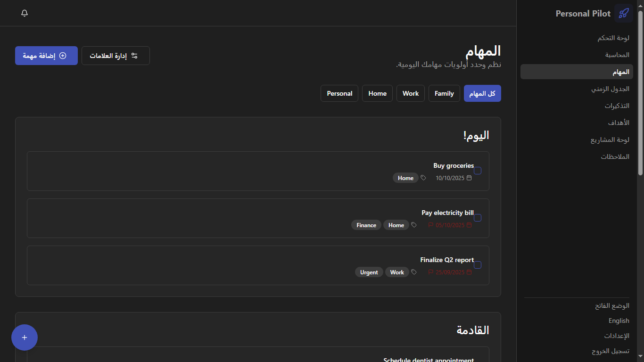The width and height of the screenshot is (644, 362).
Task: Select the Family filter tab
Action: 444,93
